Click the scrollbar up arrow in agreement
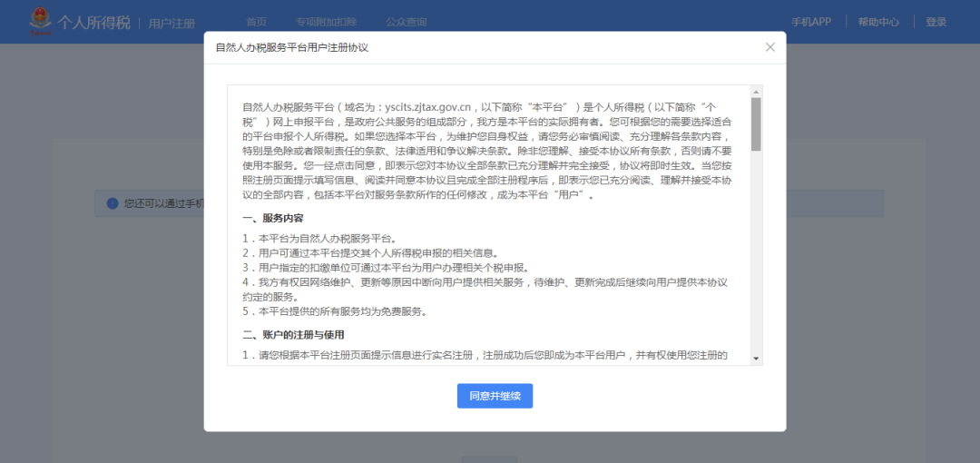 tap(756, 92)
